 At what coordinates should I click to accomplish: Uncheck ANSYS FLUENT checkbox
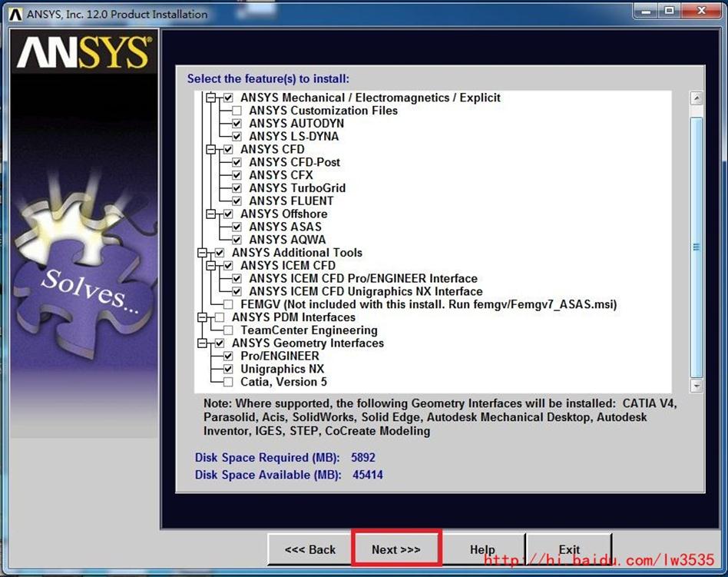coord(237,201)
